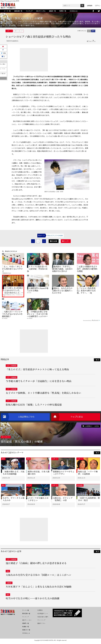The height and width of the screenshot is (644, 101).
Task: Set the text size to 拡大 (enlarged)
Action: coord(89,31)
